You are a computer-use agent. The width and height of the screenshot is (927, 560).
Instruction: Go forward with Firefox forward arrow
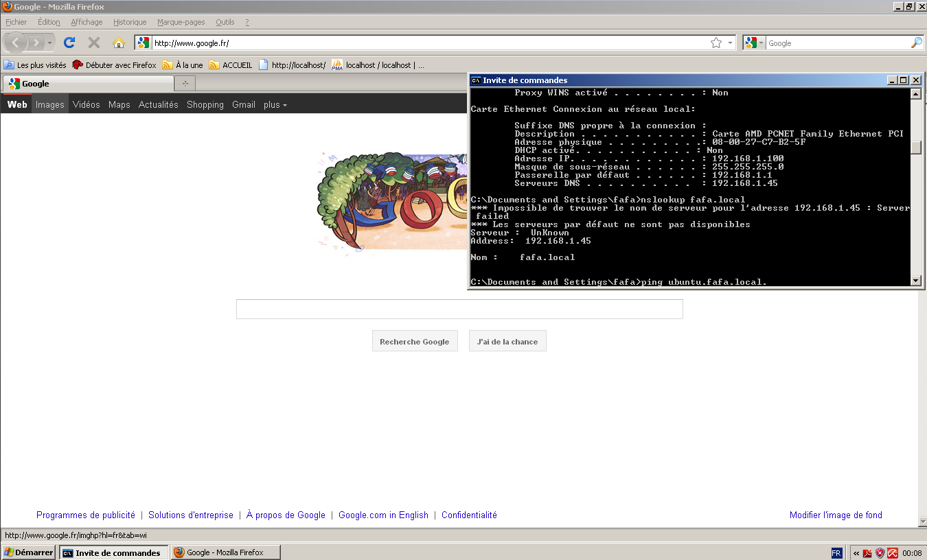pos(36,43)
